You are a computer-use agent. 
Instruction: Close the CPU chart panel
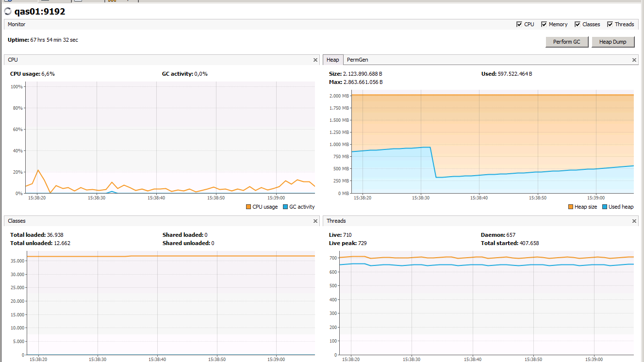[x=315, y=59]
